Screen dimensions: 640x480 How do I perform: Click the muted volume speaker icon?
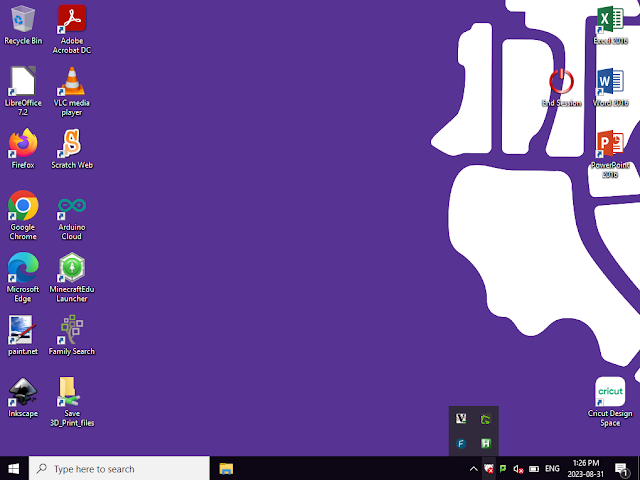(518, 469)
